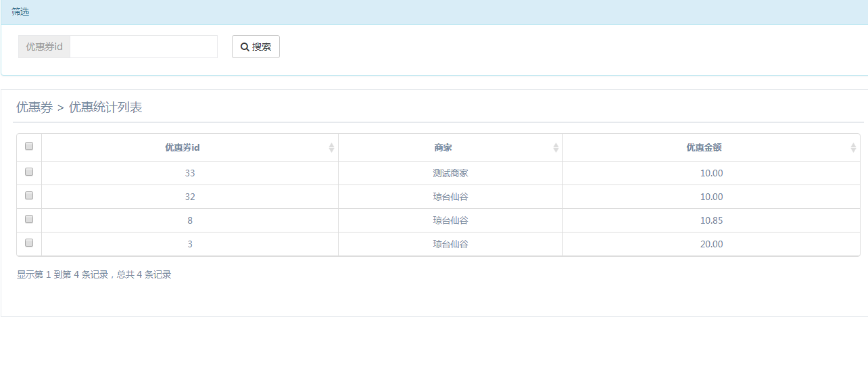Check the row checkbox for coupon id 32
The height and width of the screenshot is (367, 868).
[x=29, y=195]
